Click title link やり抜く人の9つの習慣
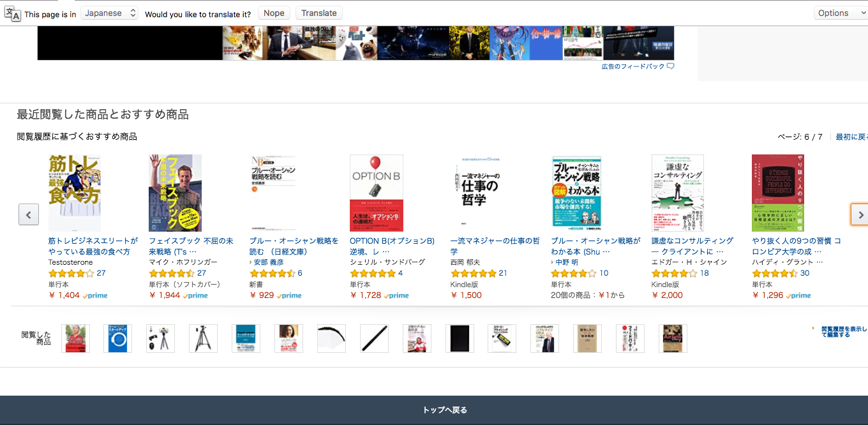Image resolution: width=868 pixels, height=425 pixels. 797,246
